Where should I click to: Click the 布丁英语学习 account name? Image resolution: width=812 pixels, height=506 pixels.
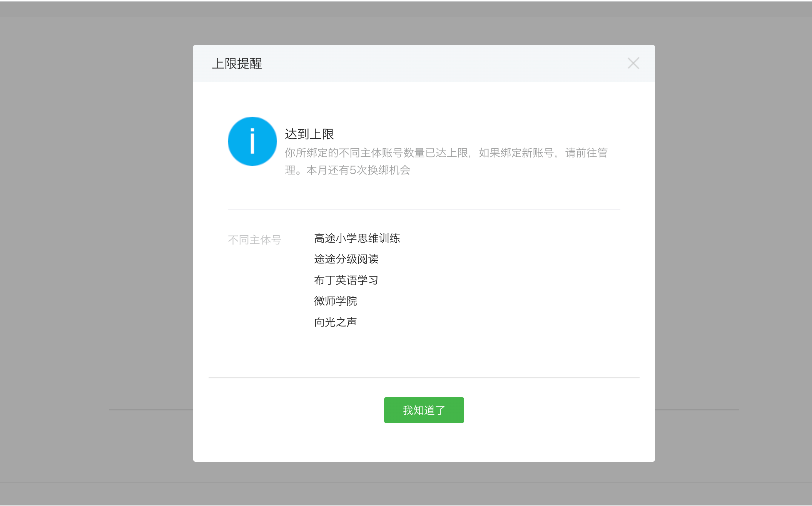coord(346,280)
